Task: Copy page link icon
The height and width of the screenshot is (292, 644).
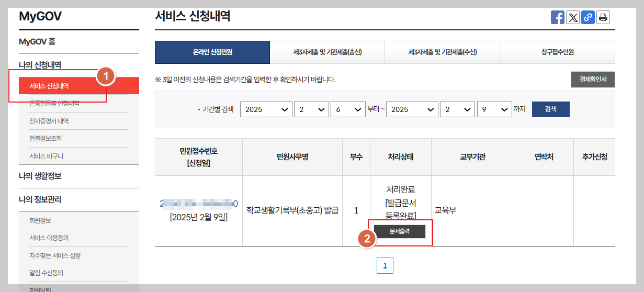Action: [x=588, y=17]
